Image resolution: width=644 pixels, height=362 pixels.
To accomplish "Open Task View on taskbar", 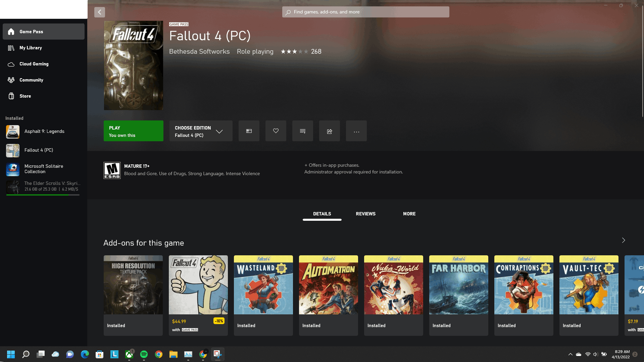I will [41, 354].
